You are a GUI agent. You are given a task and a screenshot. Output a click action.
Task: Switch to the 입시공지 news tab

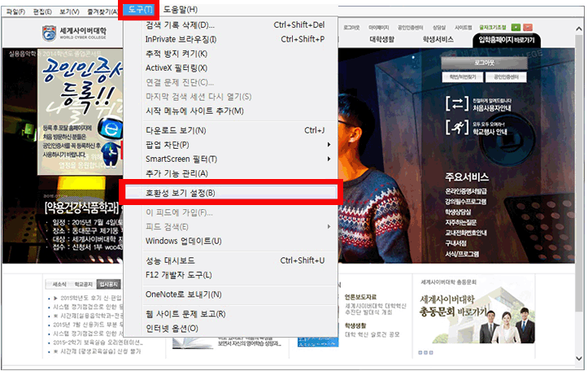click(x=108, y=284)
